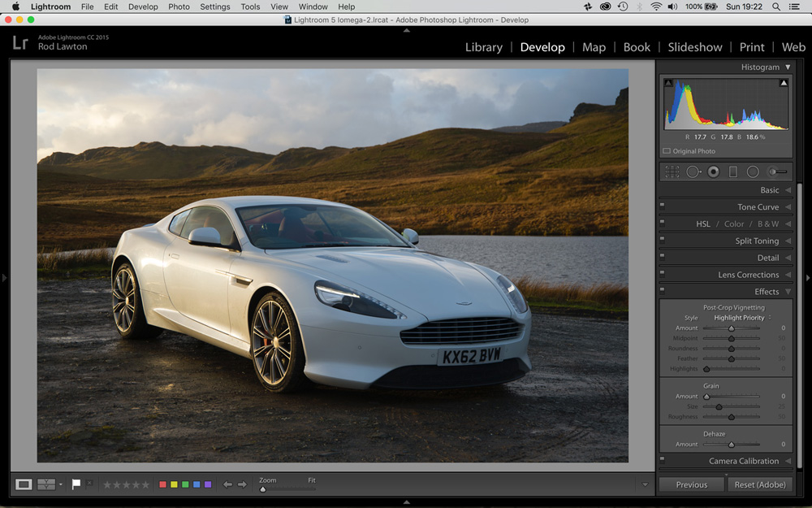Expand the Basic panel

pyautogui.click(x=769, y=190)
